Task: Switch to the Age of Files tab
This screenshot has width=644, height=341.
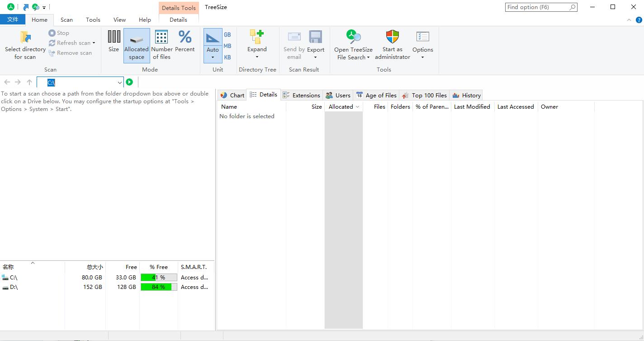Action: (376, 95)
